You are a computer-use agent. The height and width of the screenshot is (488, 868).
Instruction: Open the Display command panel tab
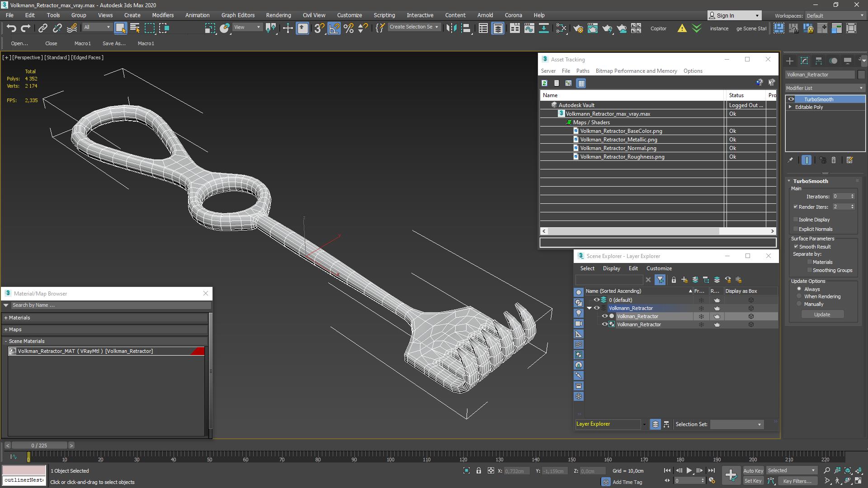[848, 61]
